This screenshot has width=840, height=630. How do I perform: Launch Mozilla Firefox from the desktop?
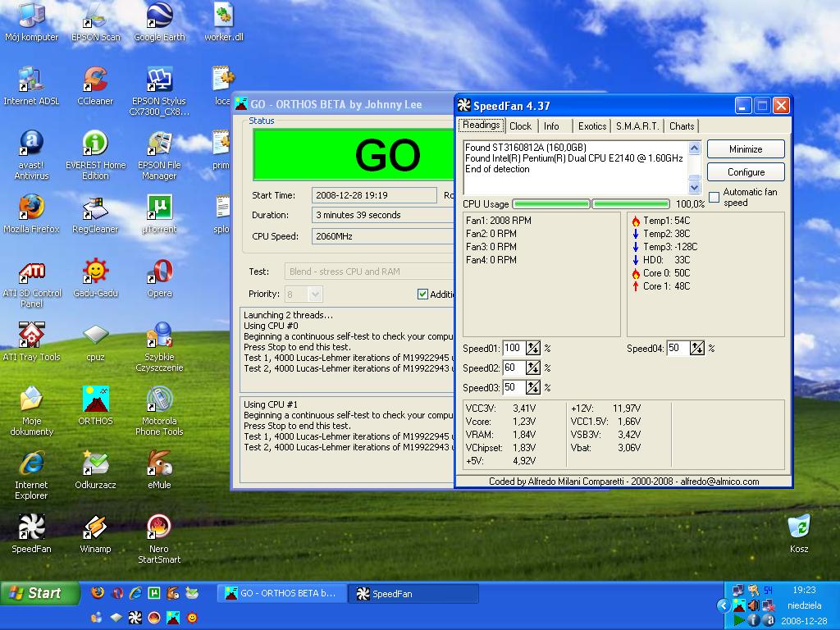32,214
